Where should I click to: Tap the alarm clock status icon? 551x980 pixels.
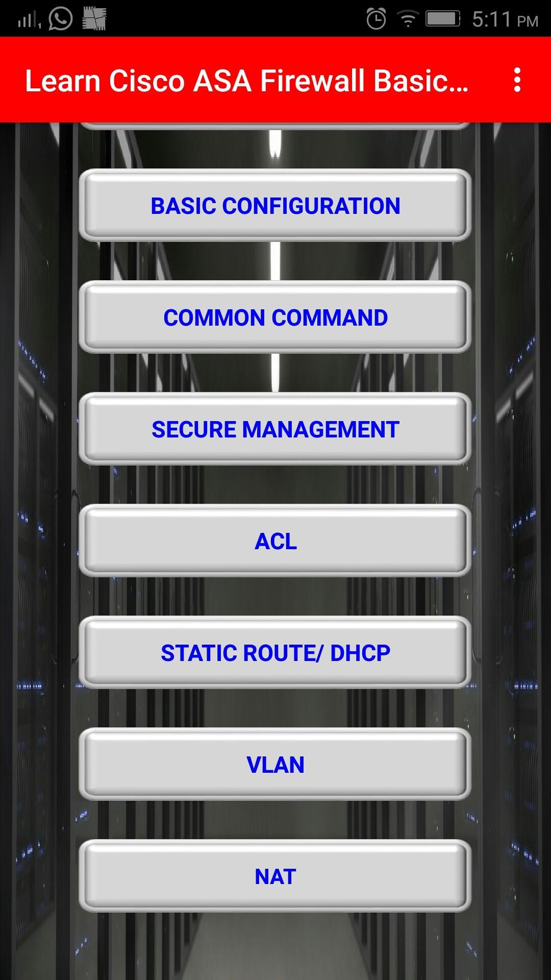376,19
